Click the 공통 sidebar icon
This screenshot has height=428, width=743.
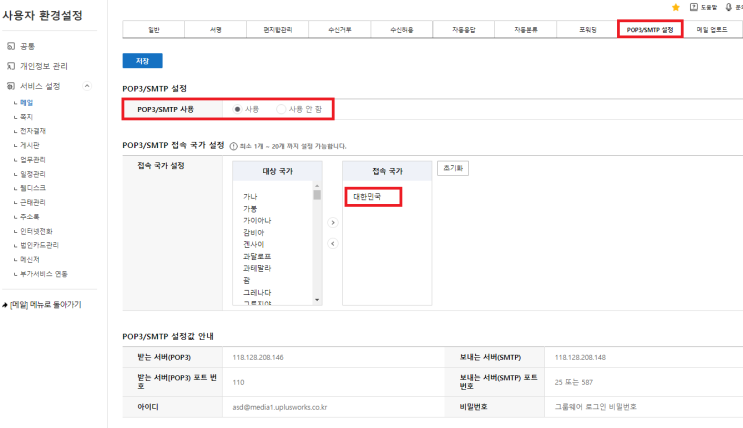11,46
